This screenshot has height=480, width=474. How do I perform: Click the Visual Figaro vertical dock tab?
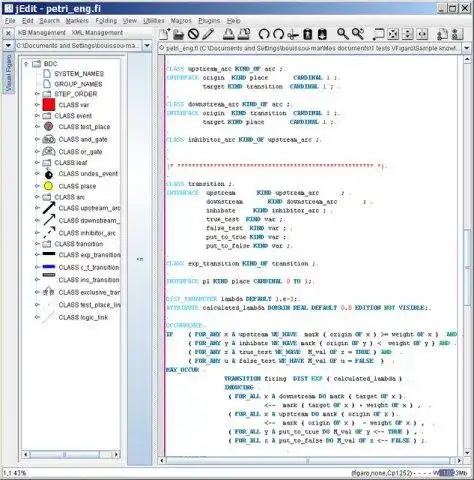point(9,73)
